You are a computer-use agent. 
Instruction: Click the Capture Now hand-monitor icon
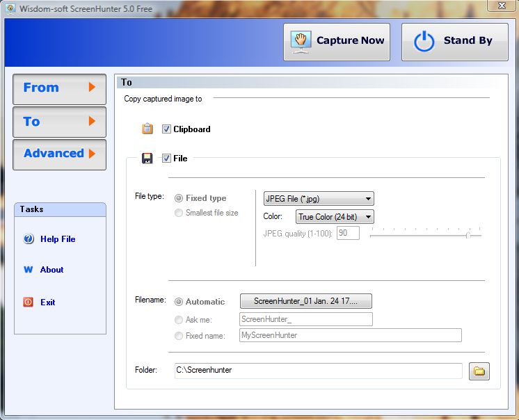click(301, 42)
